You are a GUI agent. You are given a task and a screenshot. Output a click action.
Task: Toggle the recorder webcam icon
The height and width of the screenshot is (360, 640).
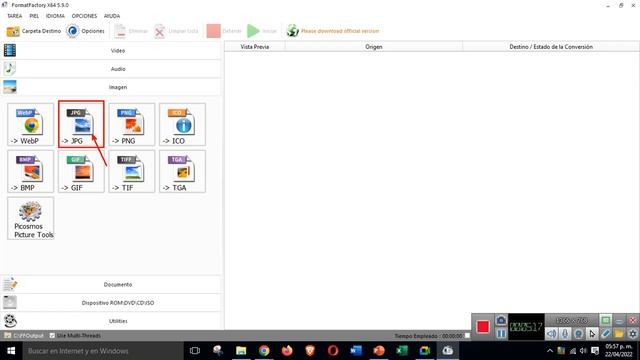(578, 334)
